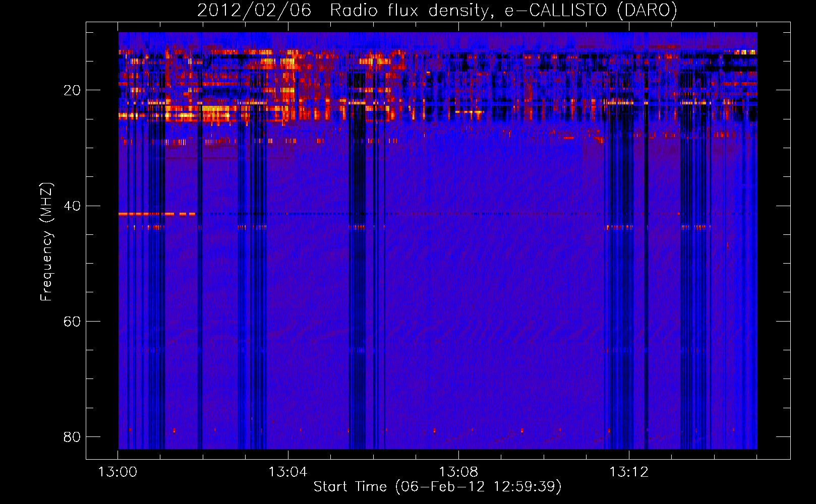This screenshot has width=816, height=504.
Task: Click the 80 MHz frequency tick label
Action: click(x=72, y=436)
